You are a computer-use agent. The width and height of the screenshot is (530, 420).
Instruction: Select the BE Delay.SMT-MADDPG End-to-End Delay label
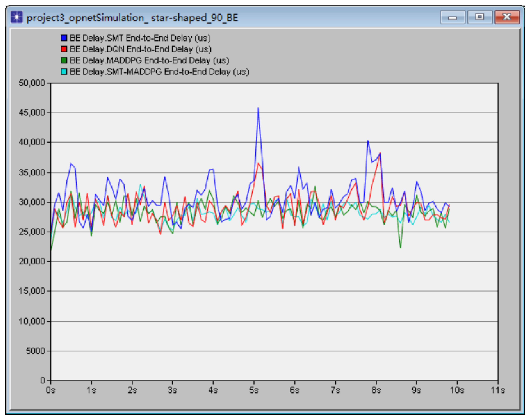click(x=159, y=72)
